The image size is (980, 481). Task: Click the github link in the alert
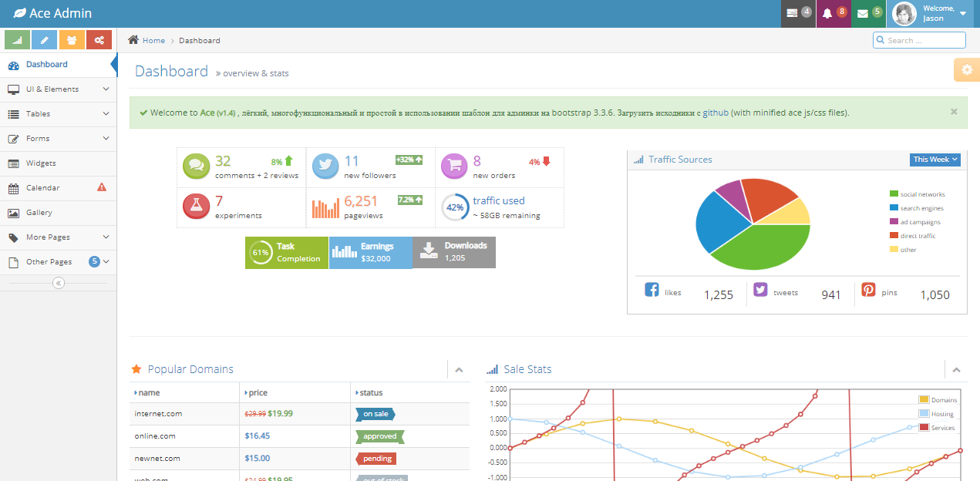(x=716, y=113)
